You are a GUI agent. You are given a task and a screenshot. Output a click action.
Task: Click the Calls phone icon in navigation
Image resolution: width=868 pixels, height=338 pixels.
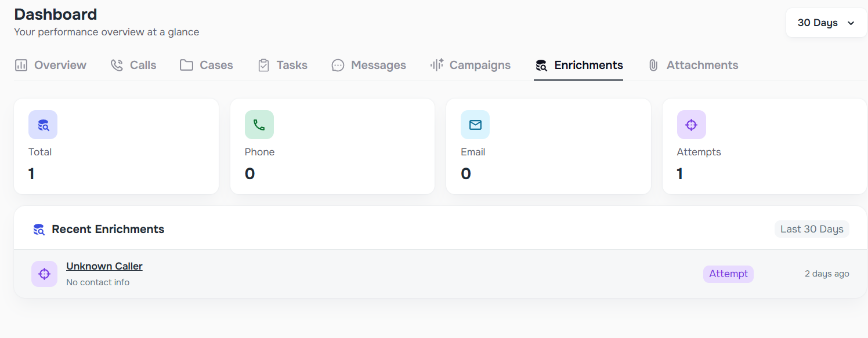[x=115, y=65]
